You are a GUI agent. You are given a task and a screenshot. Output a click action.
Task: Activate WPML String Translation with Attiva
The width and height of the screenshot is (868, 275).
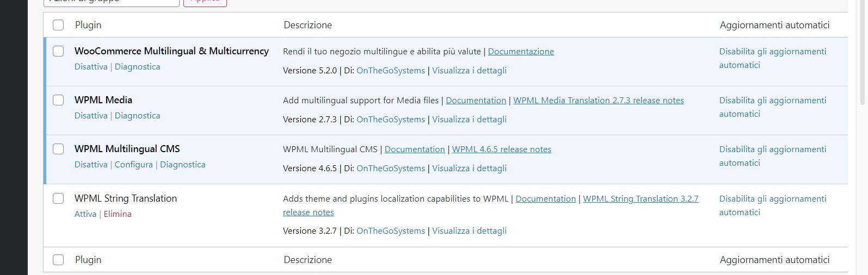pyautogui.click(x=85, y=214)
